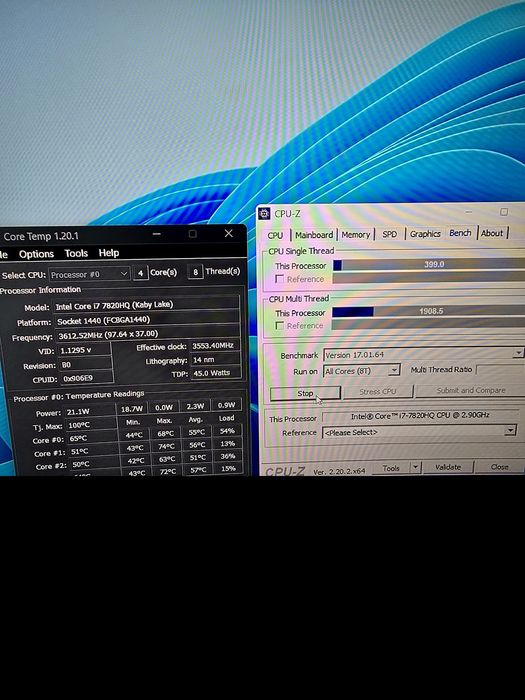This screenshot has width=525, height=700.
Task: Click the Frequency 3612.52MHz value
Action: (x=148, y=335)
